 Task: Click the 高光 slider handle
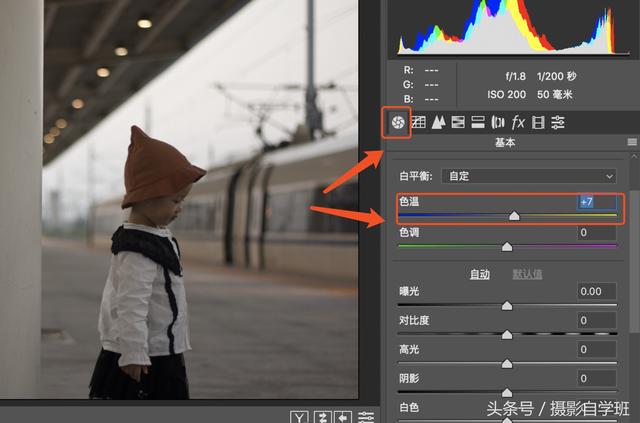[507, 363]
